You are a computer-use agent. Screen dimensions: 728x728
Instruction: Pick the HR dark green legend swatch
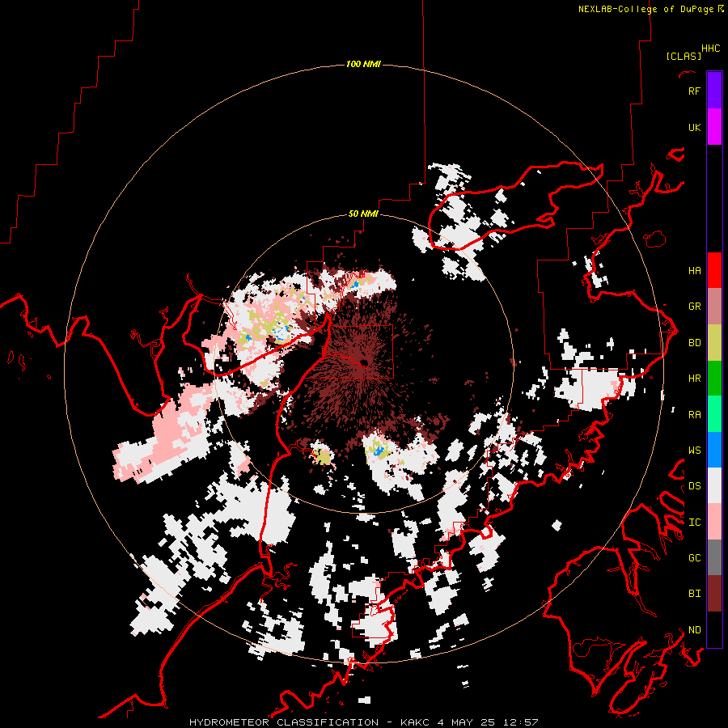tap(714, 379)
